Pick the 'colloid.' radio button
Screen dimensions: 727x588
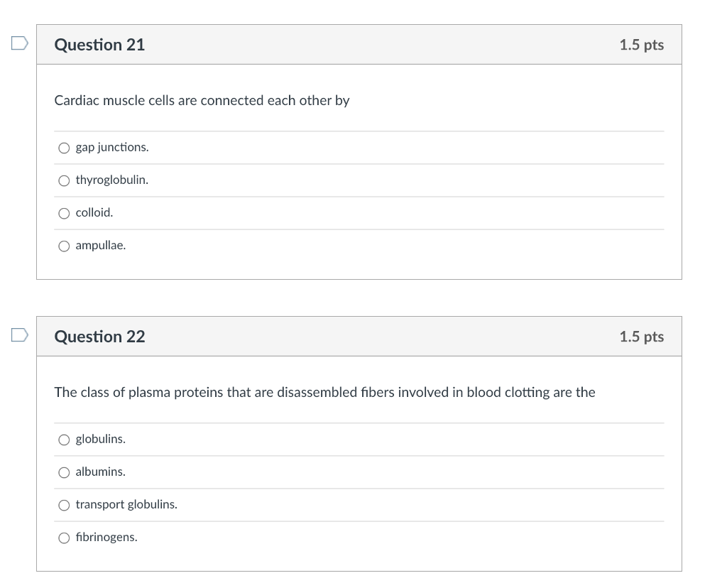pos(64,213)
